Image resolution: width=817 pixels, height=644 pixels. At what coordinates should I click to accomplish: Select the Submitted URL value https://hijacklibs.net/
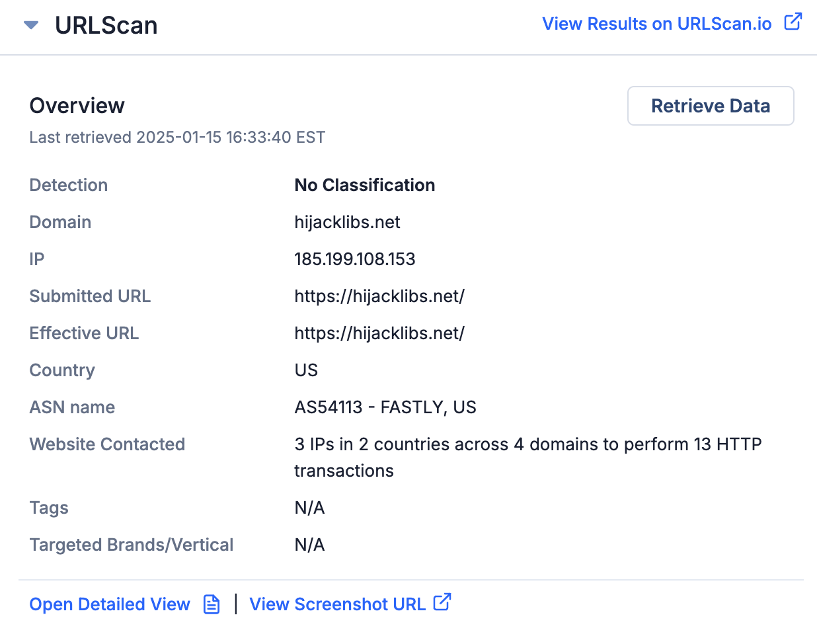[379, 296]
